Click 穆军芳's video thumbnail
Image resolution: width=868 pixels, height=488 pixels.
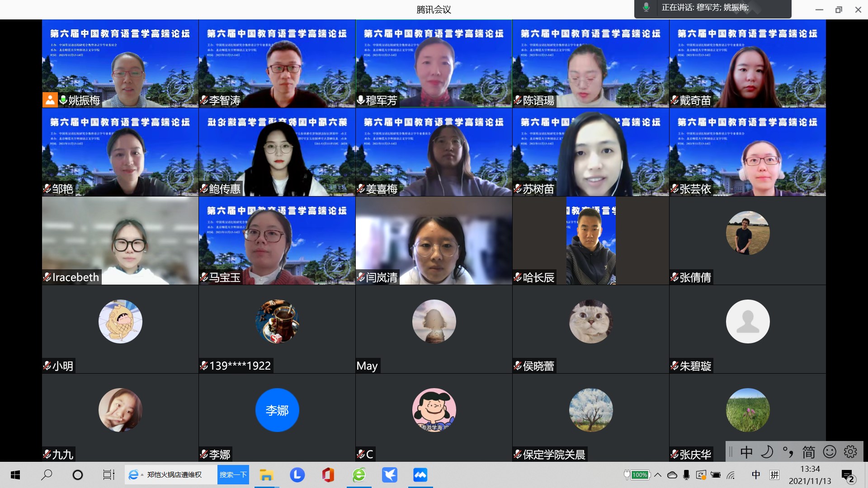(434, 63)
